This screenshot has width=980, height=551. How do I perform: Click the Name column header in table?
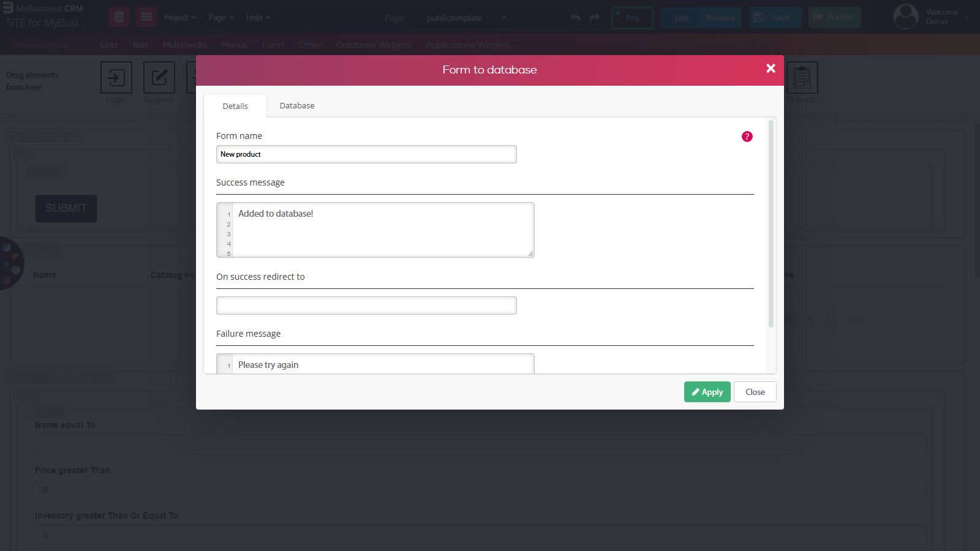pos(45,275)
